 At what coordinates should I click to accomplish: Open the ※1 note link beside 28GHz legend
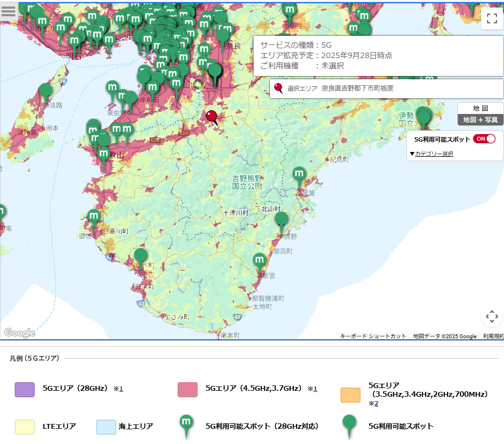click(118, 389)
